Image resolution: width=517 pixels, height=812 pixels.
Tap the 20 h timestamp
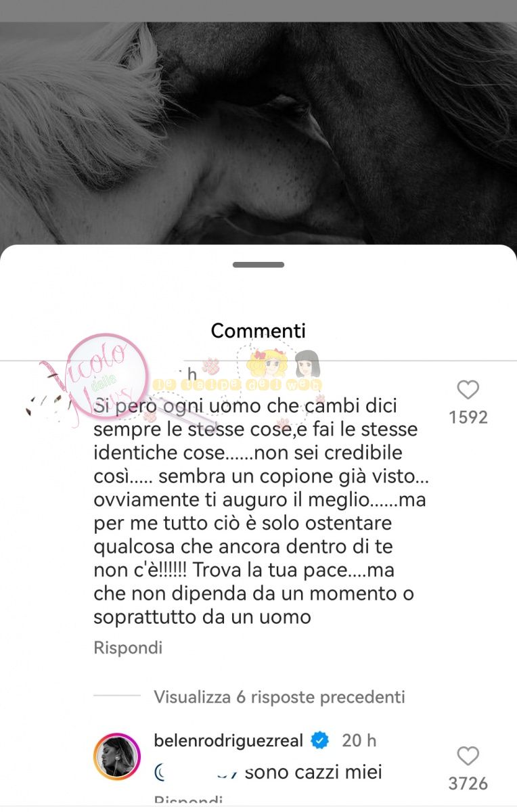click(359, 740)
